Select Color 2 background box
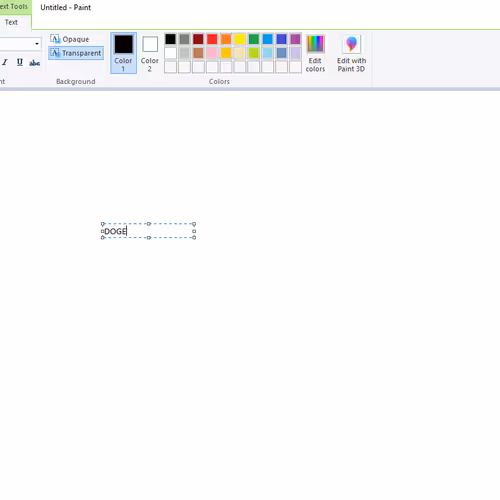 [x=150, y=54]
